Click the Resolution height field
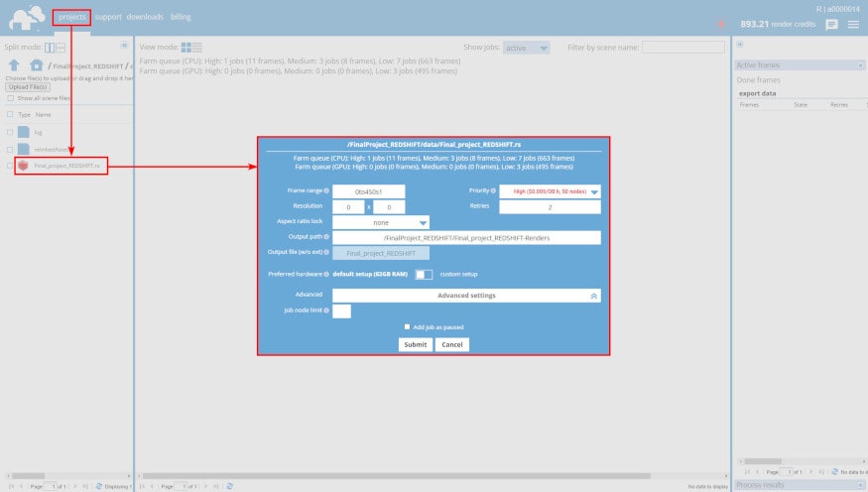The width and height of the screenshot is (868, 492). (389, 207)
